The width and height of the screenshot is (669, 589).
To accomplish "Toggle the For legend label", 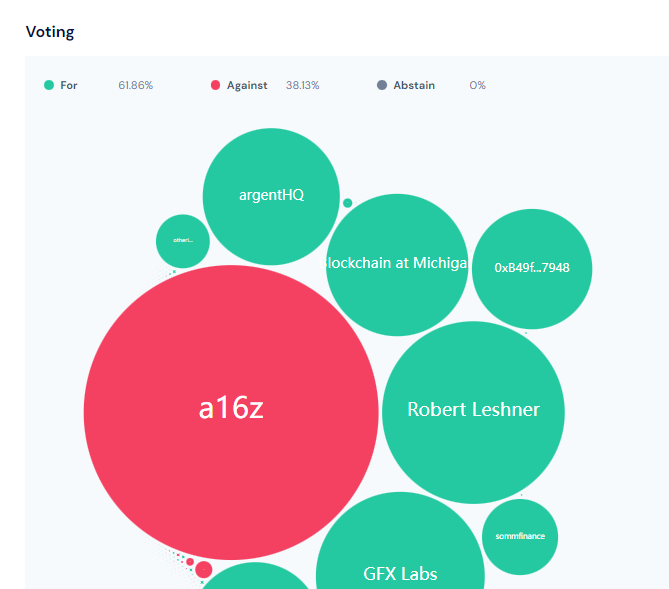I will point(69,86).
